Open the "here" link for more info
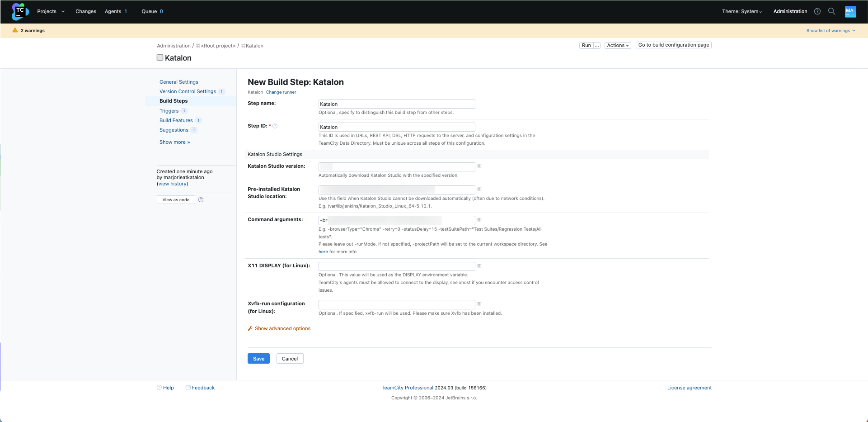The width and height of the screenshot is (868, 422). pyautogui.click(x=323, y=251)
